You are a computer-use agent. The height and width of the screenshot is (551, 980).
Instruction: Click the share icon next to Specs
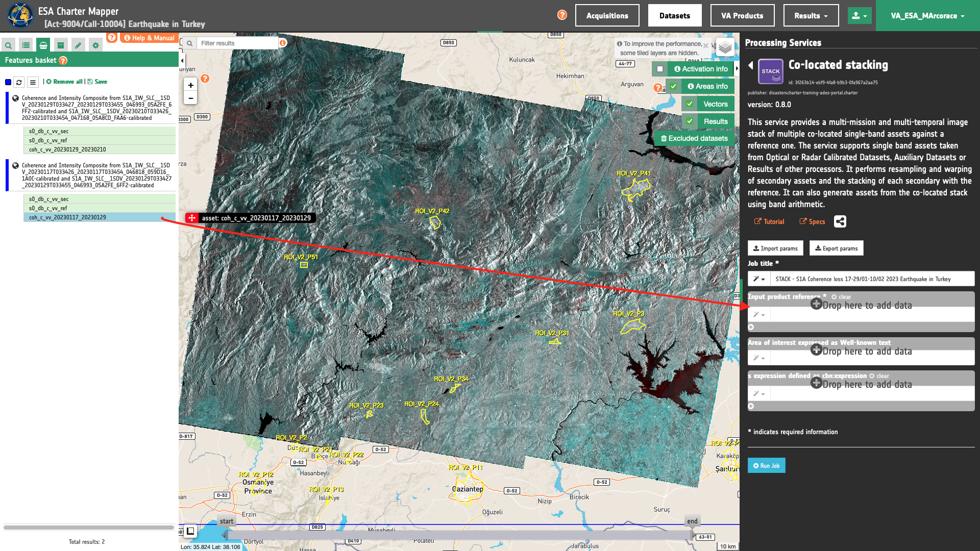840,221
